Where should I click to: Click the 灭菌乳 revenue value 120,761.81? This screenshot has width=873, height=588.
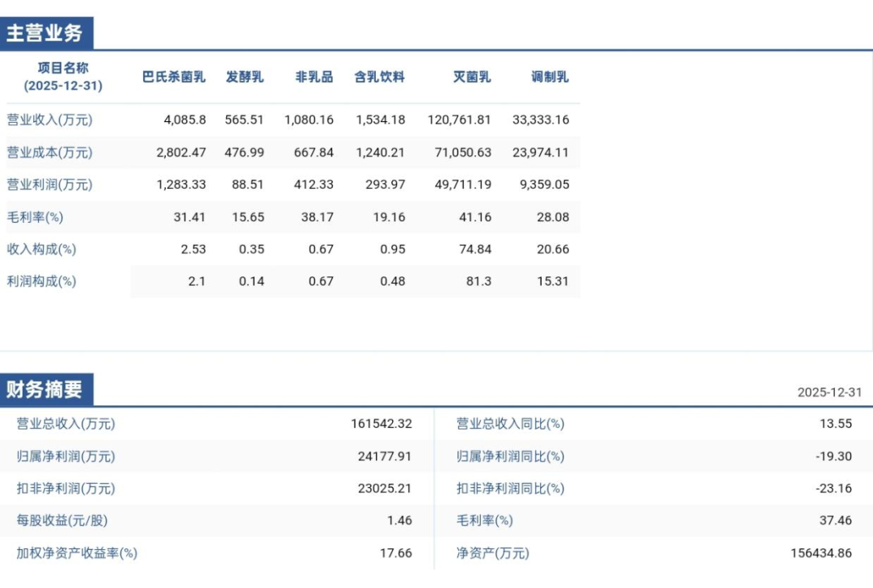(459, 120)
